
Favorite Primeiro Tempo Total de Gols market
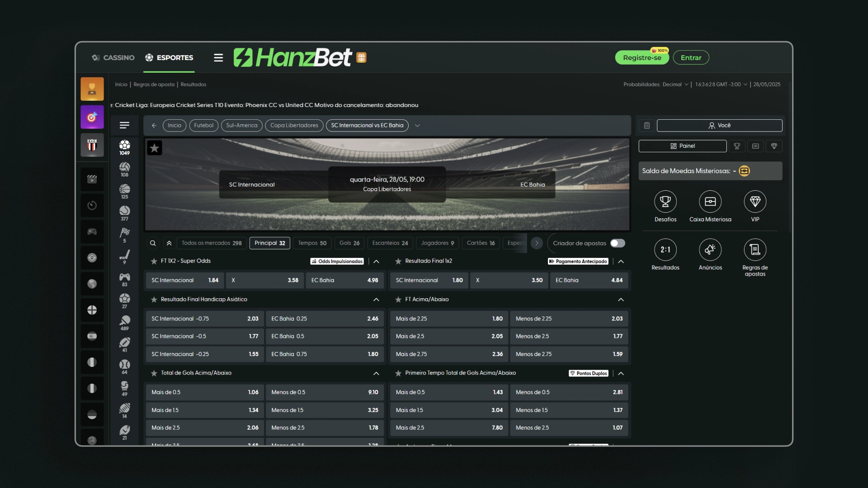[x=398, y=373]
